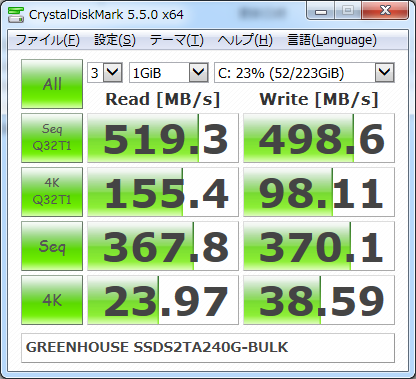The image size is (416, 379).
Task: Open the 設定(S) menu
Action: pos(115,40)
